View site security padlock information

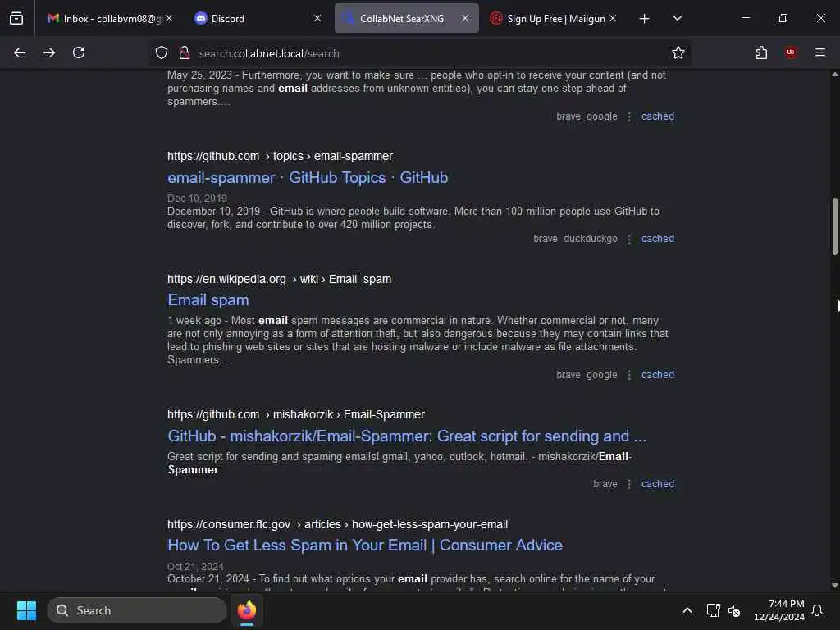(x=185, y=53)
